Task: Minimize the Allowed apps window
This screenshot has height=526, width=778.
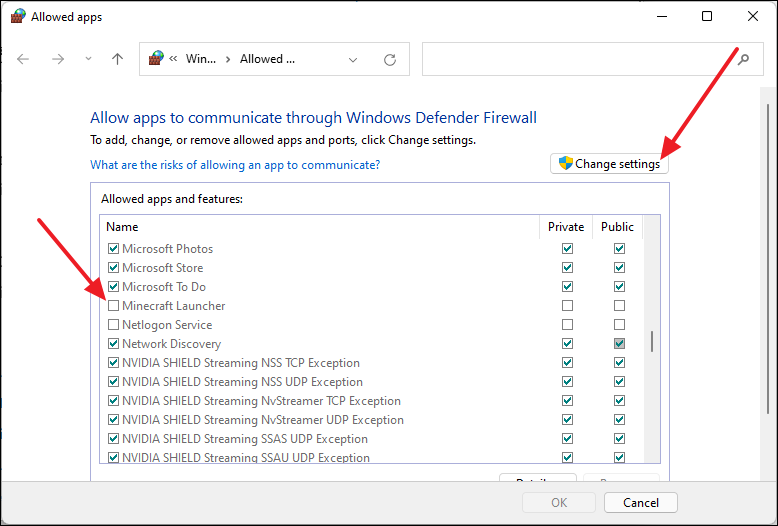Action: [x=662, y=16]
